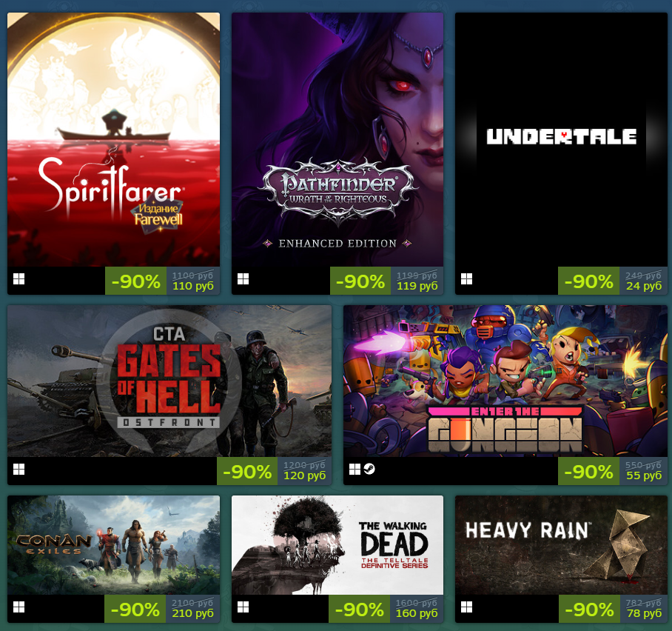Screen dimensions: 672x631
Task: Open the Heavy Rain banner
Action: (561, 545)
